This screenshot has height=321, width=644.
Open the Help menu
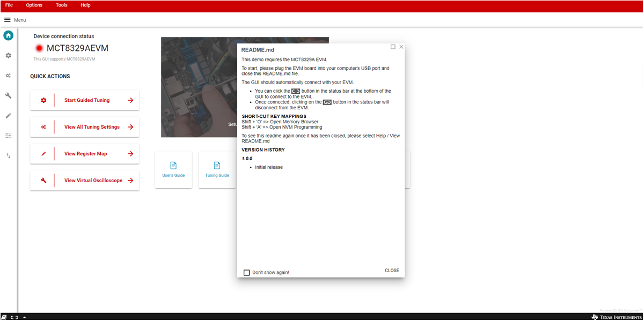coord(85,5)
